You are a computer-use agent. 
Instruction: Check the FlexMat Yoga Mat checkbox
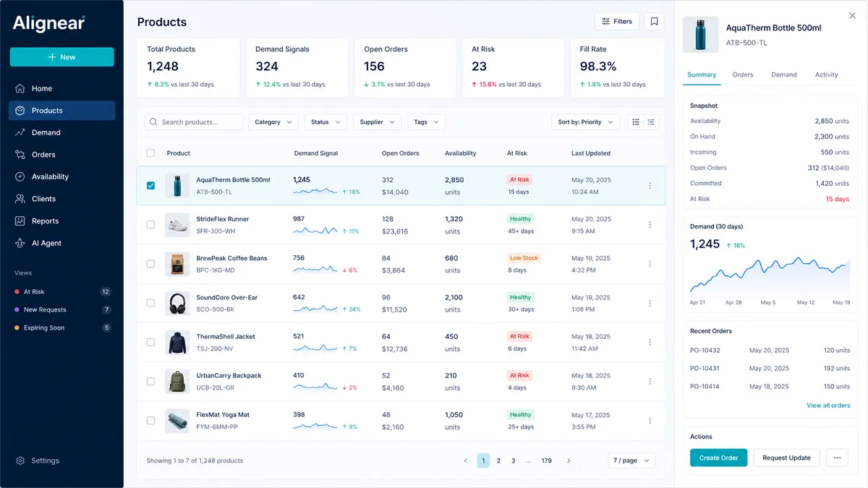point(150,421)
